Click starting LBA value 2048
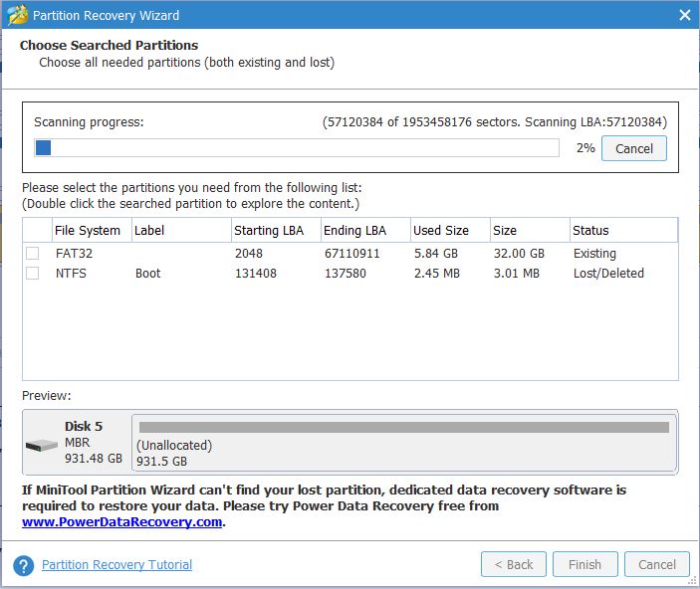The image size is (700, 589). [249, 254]
